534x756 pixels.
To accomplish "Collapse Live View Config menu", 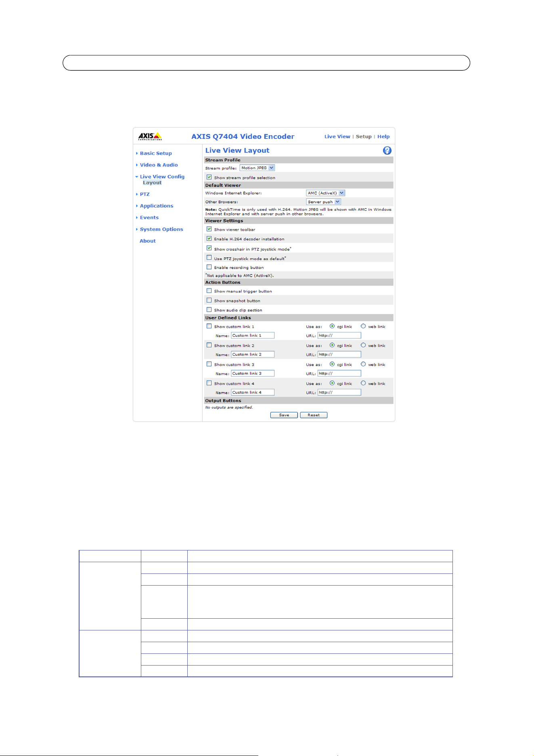I will tap(162, 177).
